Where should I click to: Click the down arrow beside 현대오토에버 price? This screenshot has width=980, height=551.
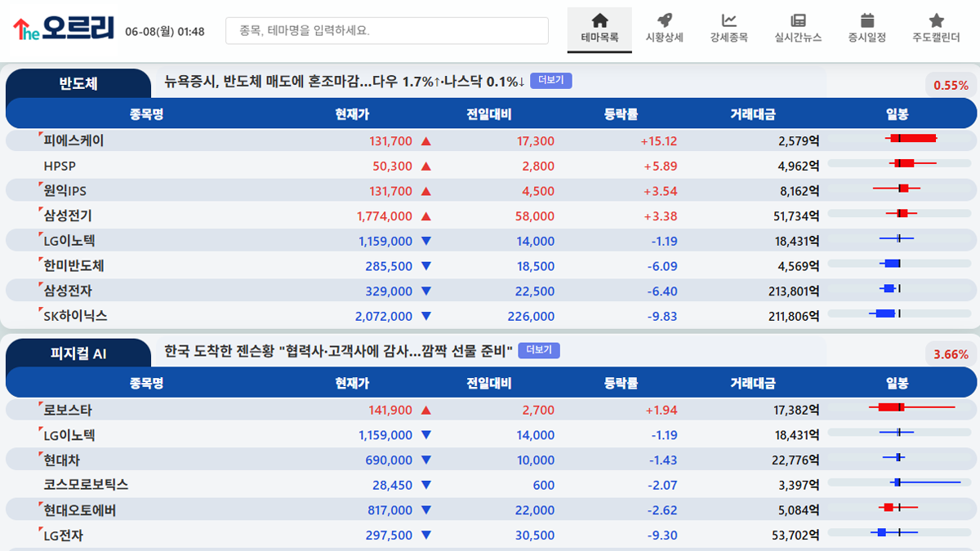[x=425, y=511]
